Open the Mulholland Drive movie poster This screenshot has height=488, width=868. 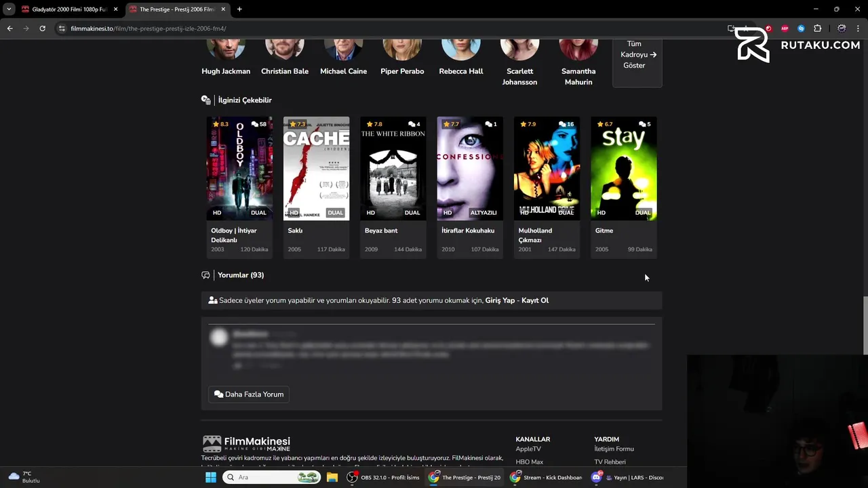click(547, 168)
